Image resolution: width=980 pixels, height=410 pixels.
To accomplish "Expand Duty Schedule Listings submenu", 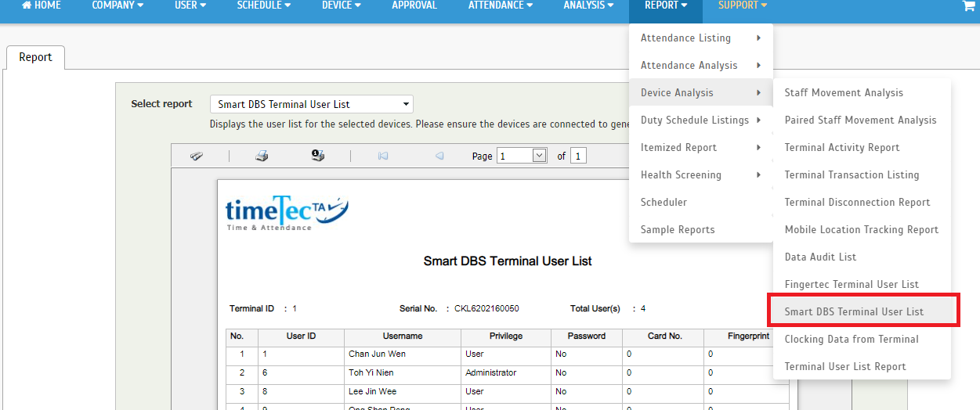I will pyautogui.click(x=701, y=120).
